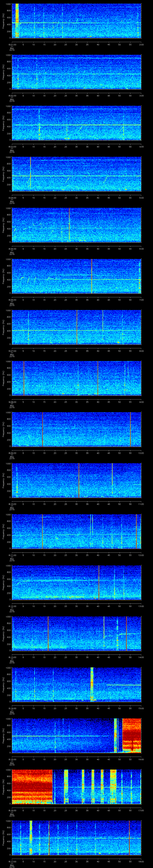This screenshot has height=868, width=153.
Task: Click the spectrogram panel starting at 8:02:00
Action: point(77,72)
